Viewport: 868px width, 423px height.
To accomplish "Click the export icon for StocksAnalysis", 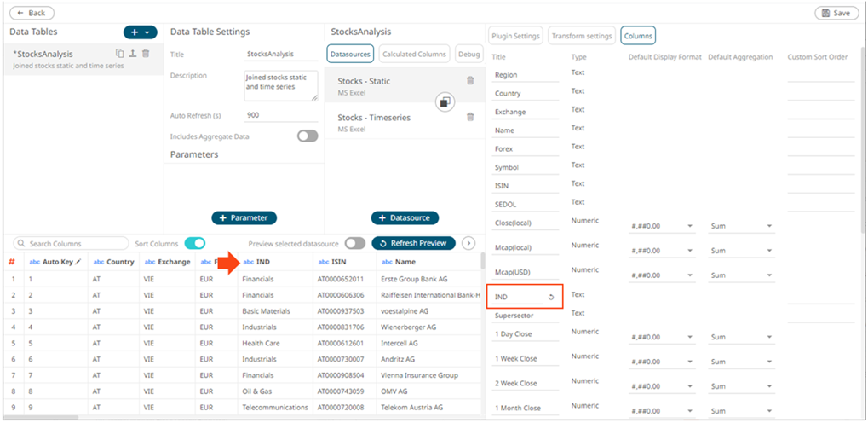I will 132,54.
